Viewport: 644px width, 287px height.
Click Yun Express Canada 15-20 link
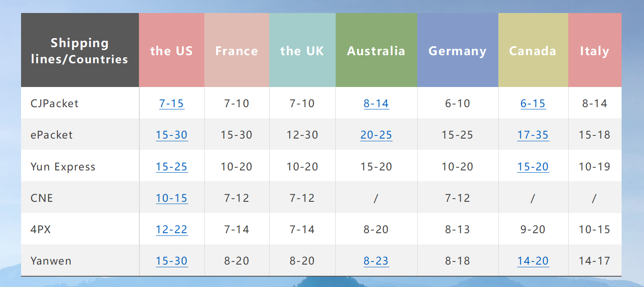pos(533,167)
